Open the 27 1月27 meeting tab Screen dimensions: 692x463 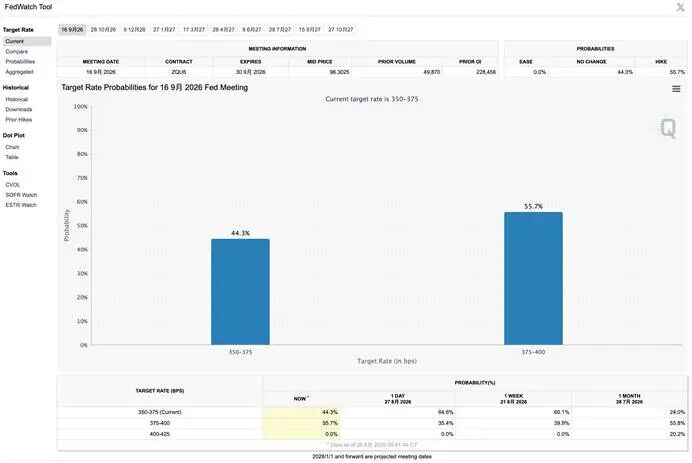pyautogui.click(x=164, y=30)
